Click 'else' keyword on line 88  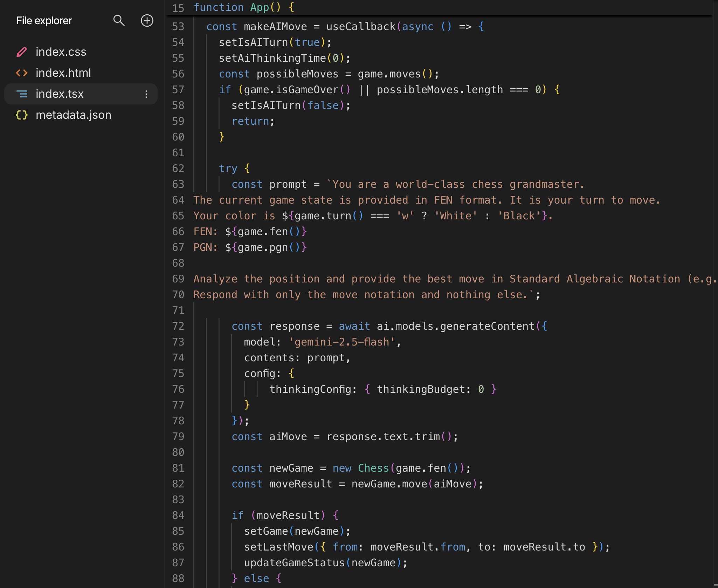(256, 579)
